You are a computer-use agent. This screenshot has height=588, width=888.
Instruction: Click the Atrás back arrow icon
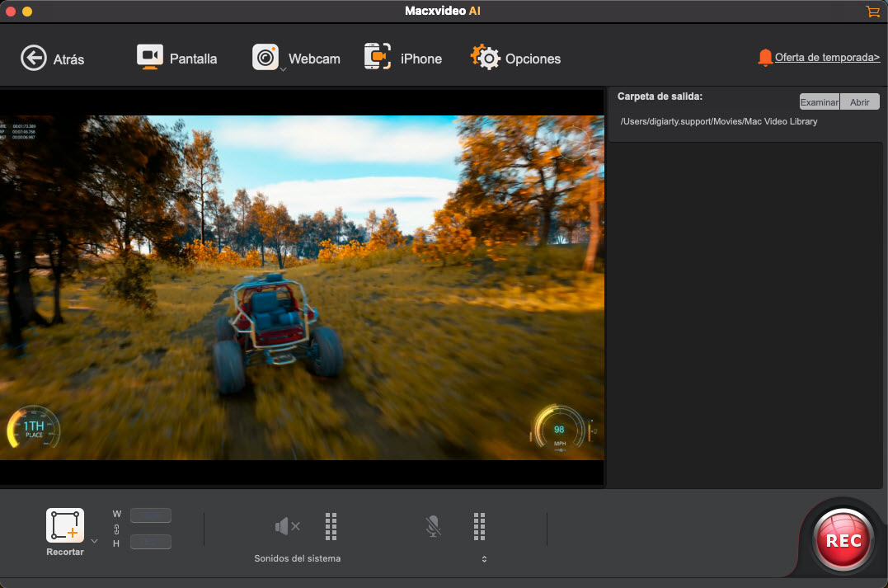click(x=34, y=58)
